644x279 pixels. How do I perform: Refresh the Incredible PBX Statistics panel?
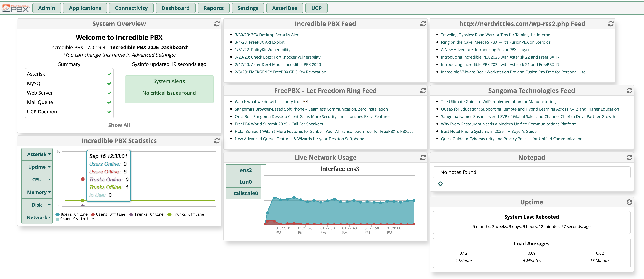click(x=216, y=141)
